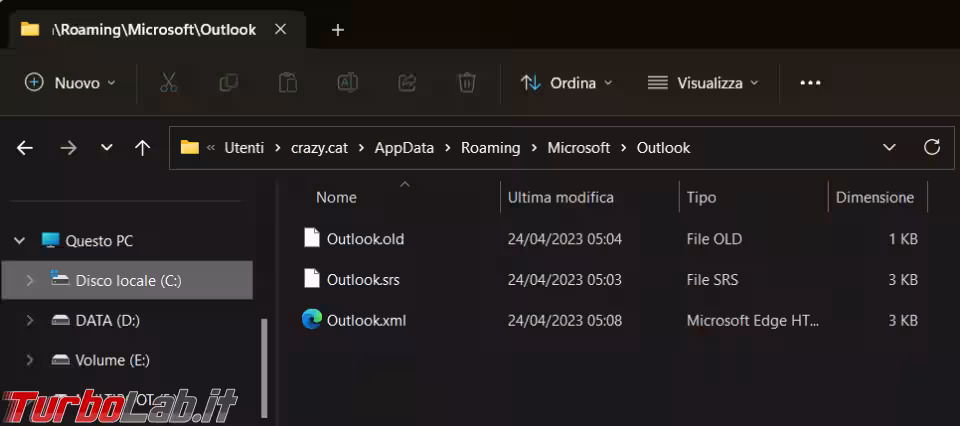
Task: Click Outlook in the breadcrumb path
Action: tap(664, 148)
